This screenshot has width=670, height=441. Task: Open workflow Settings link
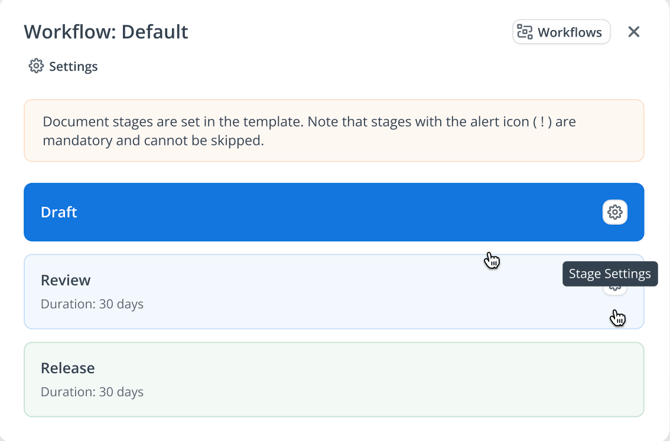[73, 66]
